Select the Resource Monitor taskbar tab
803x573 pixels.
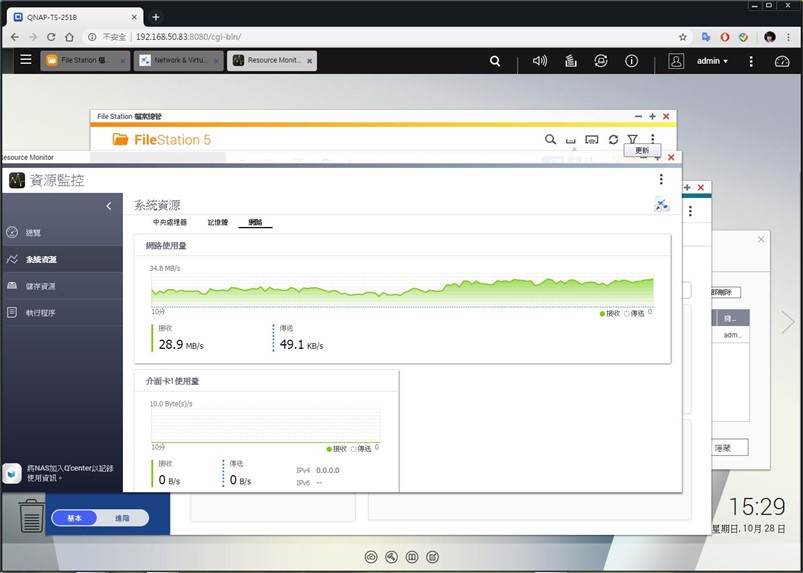271,60
